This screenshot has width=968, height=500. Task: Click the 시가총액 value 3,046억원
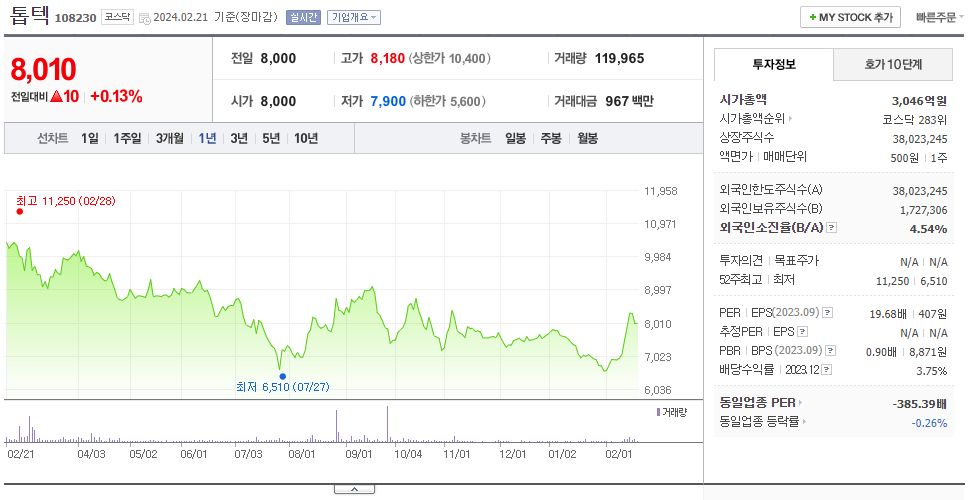pyautogui.click(x=920, y=101)
